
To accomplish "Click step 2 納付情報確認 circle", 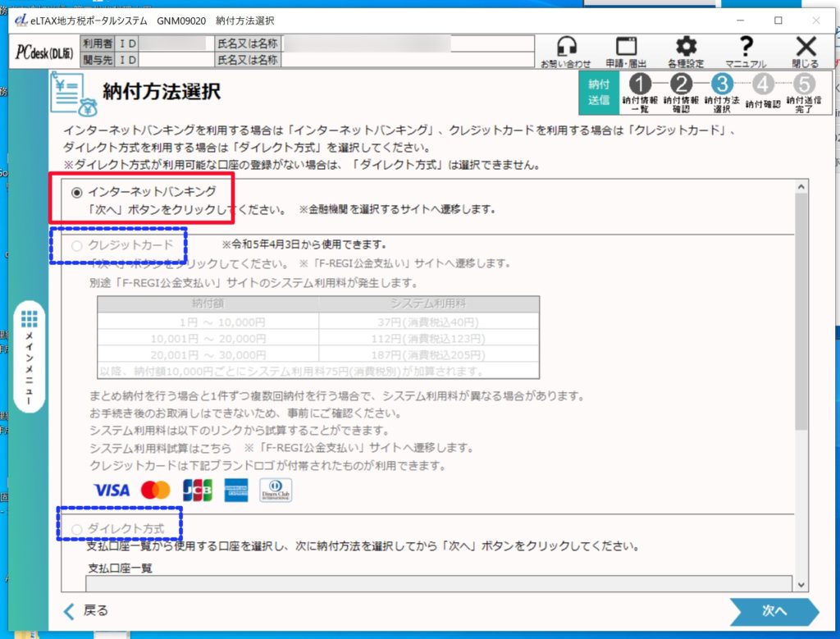I will click(x=681, y=84).
